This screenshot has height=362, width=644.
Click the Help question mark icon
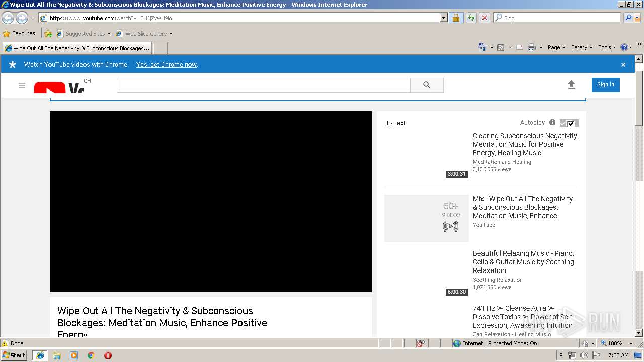[x=624, y=47]
